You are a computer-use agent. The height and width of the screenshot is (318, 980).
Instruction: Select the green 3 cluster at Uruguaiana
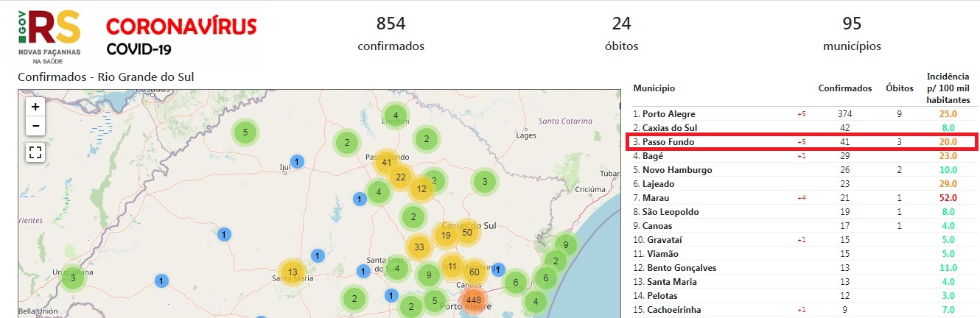click(x=73, y=278)
